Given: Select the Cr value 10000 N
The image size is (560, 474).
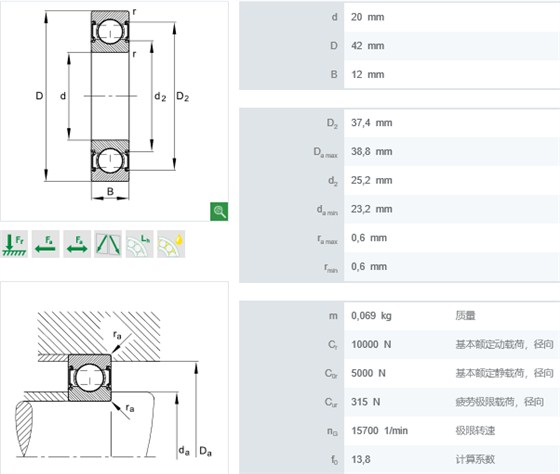Looking at the screenshot, I should (371, 344).
